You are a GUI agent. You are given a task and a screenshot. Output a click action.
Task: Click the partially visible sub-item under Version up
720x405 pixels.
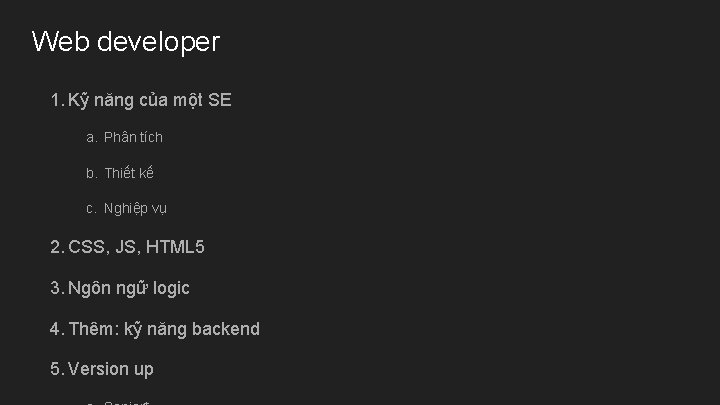[125, 401]
